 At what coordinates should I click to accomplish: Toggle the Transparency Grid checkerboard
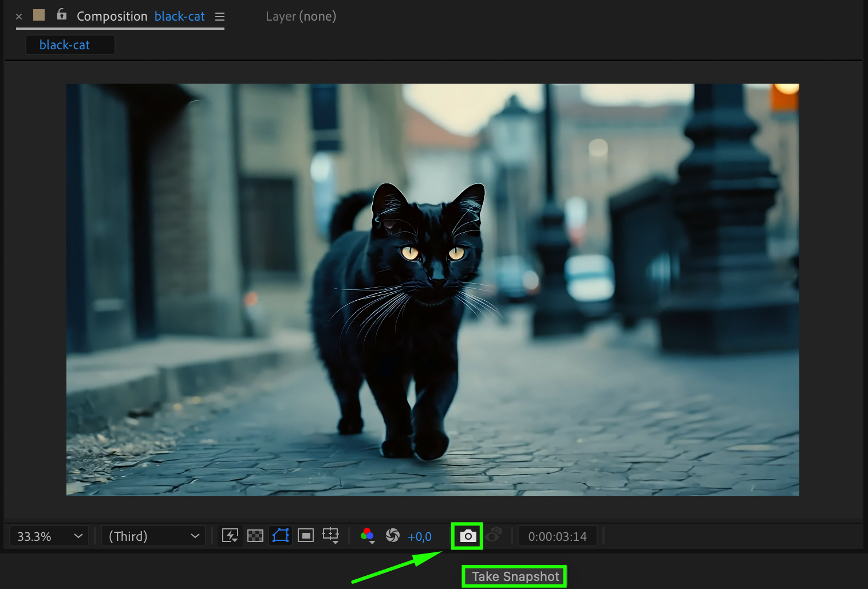pyautogui.click(x=255, y=536)
